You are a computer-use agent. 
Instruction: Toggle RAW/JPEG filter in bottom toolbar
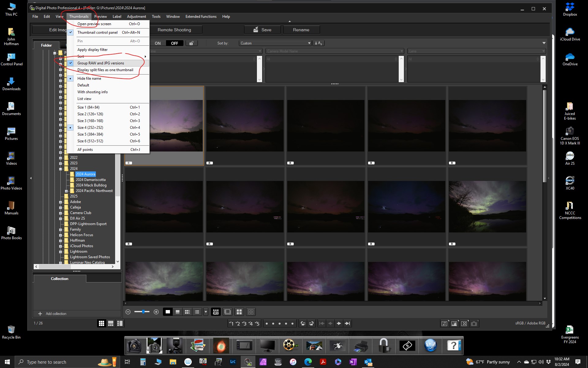coord(216,312)
